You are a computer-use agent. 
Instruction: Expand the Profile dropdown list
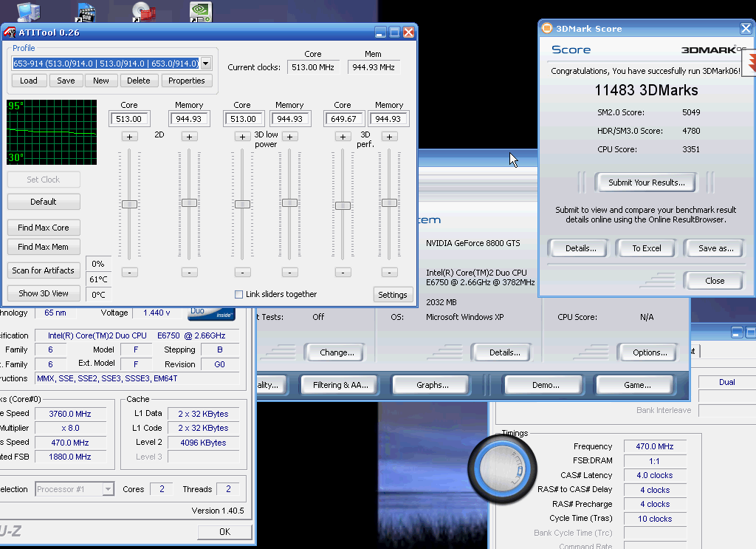click(x=206, y=64)
